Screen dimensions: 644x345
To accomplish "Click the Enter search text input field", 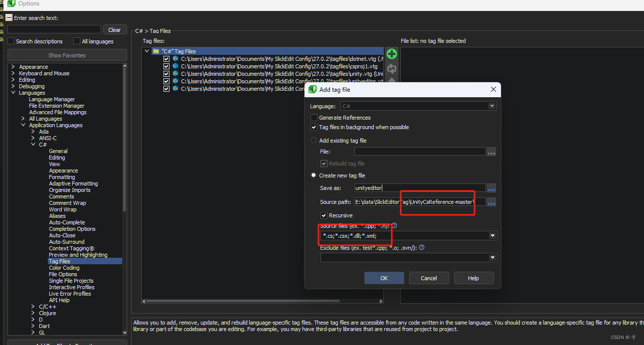I will (54, 29).
